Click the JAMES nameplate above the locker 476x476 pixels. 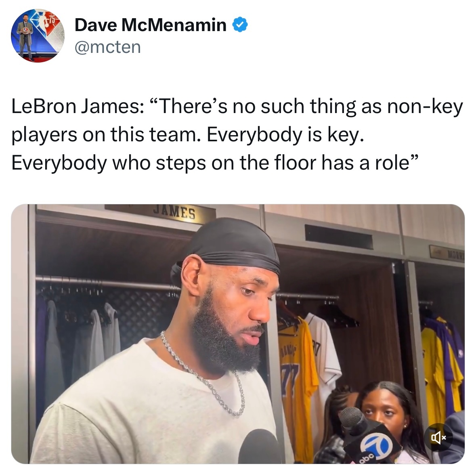tap(174, 212)
